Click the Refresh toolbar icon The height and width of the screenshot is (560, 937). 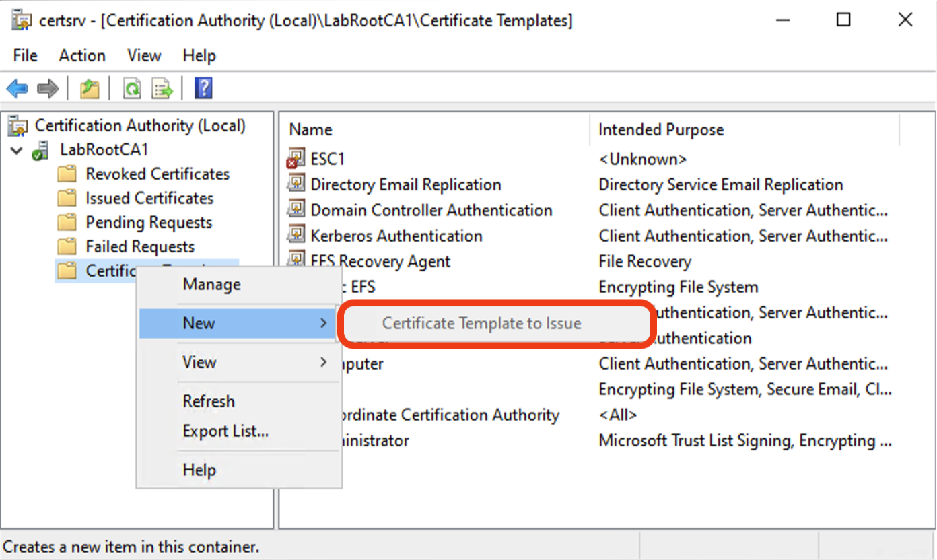(x=132, y=88)
